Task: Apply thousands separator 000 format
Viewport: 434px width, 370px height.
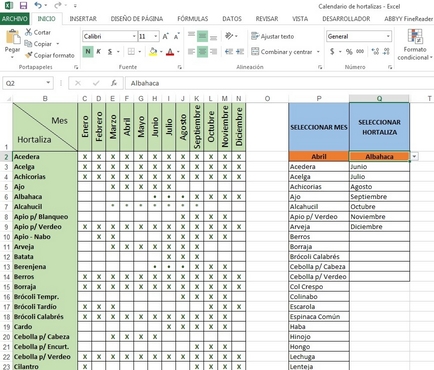Action: click(x=360, y=52)
